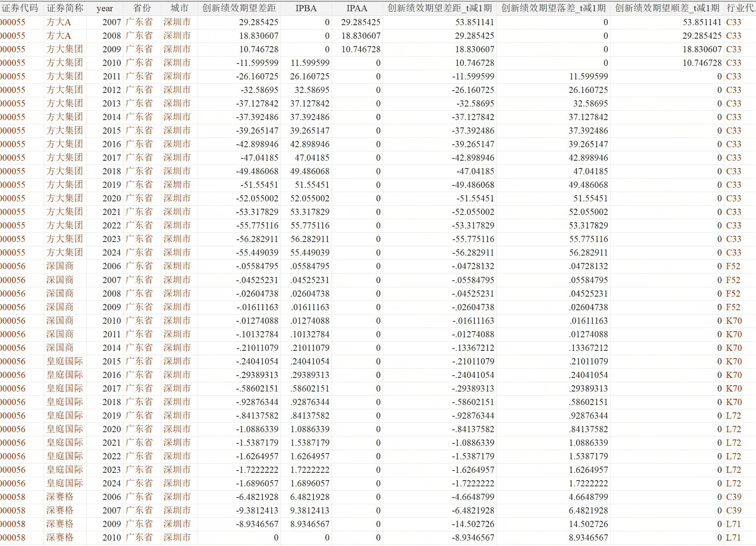Select year cell showing 2024 for 方大集团
The height and width of the screenshot is (546, 756).
[x=111, y=252]
